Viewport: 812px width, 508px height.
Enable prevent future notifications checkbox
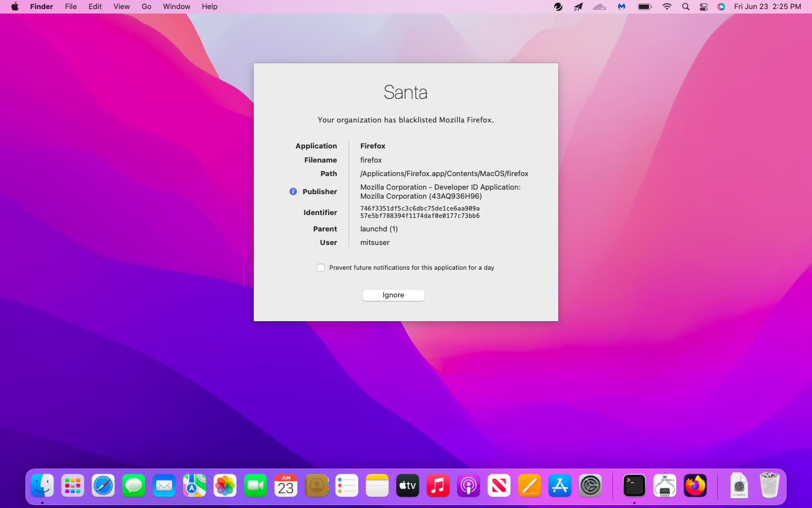(x=321, y=268)
